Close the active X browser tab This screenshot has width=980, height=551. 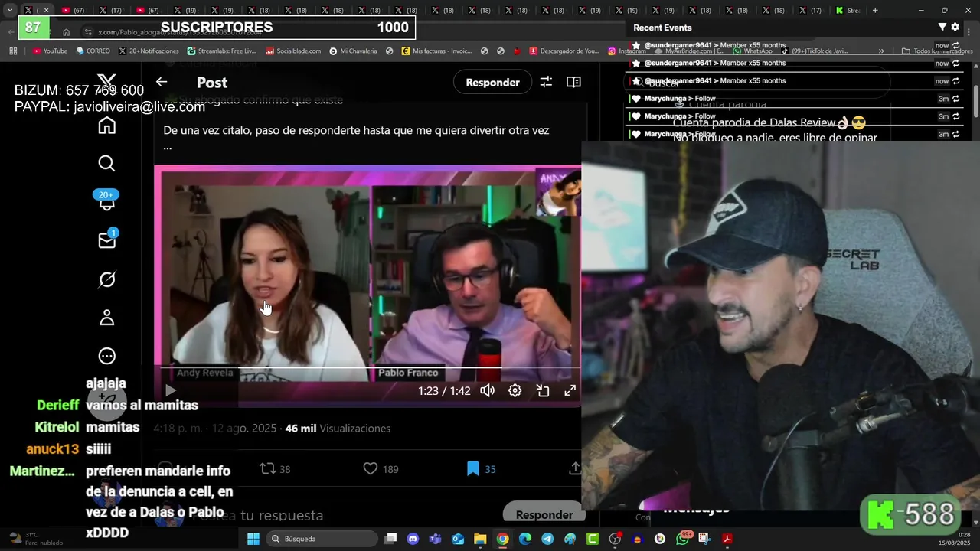pos(46,11)
